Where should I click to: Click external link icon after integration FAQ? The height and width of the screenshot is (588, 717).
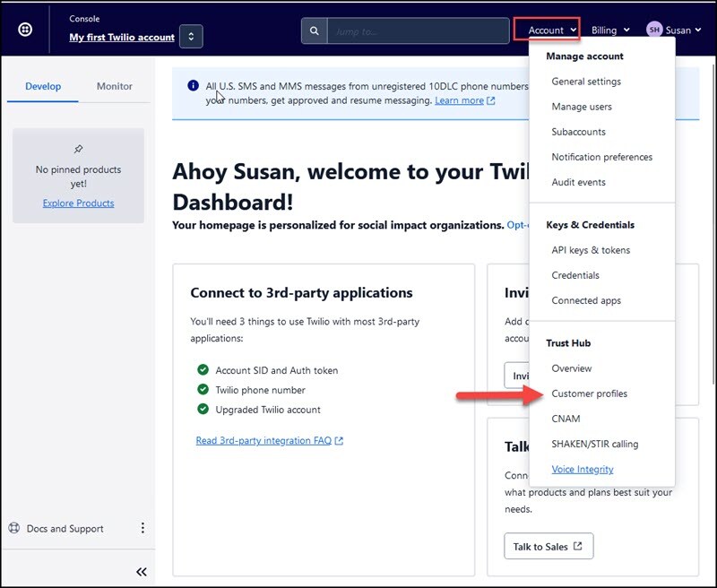(x=339, y=441)
